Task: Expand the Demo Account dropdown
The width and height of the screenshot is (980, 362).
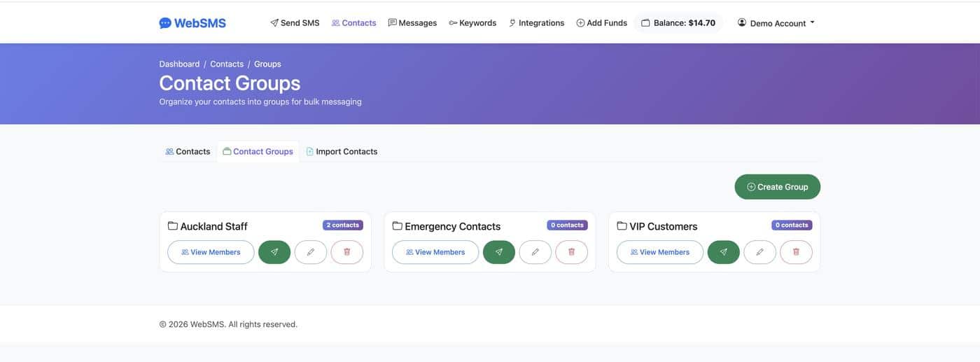Action: coord(776,23)
